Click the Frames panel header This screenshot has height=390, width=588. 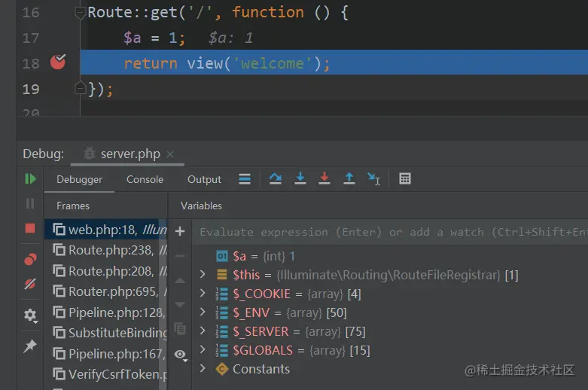(73, 206)
